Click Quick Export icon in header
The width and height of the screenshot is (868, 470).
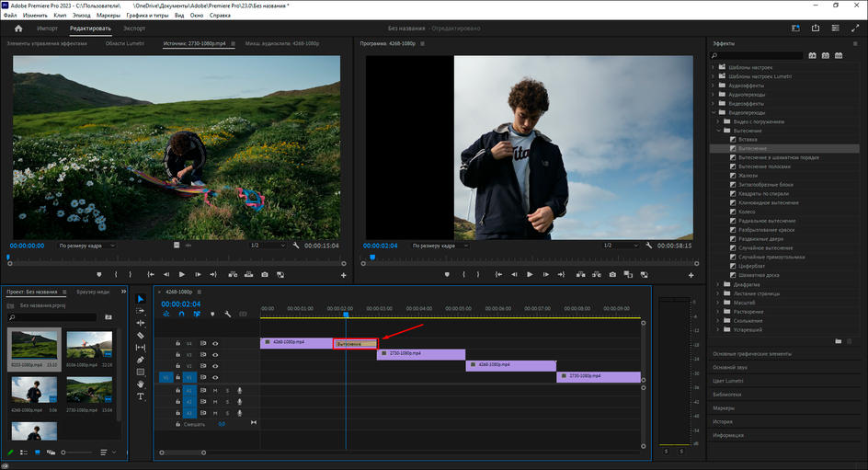tap(816, 29)
